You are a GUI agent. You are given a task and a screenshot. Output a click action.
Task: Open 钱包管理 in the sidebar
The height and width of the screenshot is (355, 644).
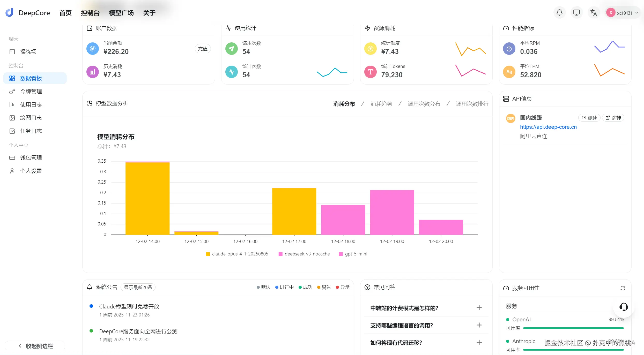coord(31,158)
